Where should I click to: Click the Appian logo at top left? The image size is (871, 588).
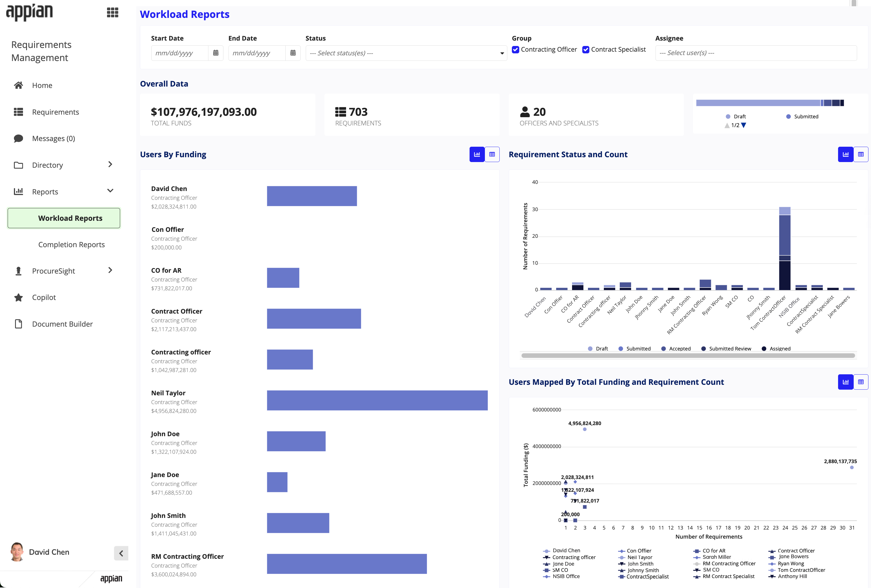click(30, 12)
